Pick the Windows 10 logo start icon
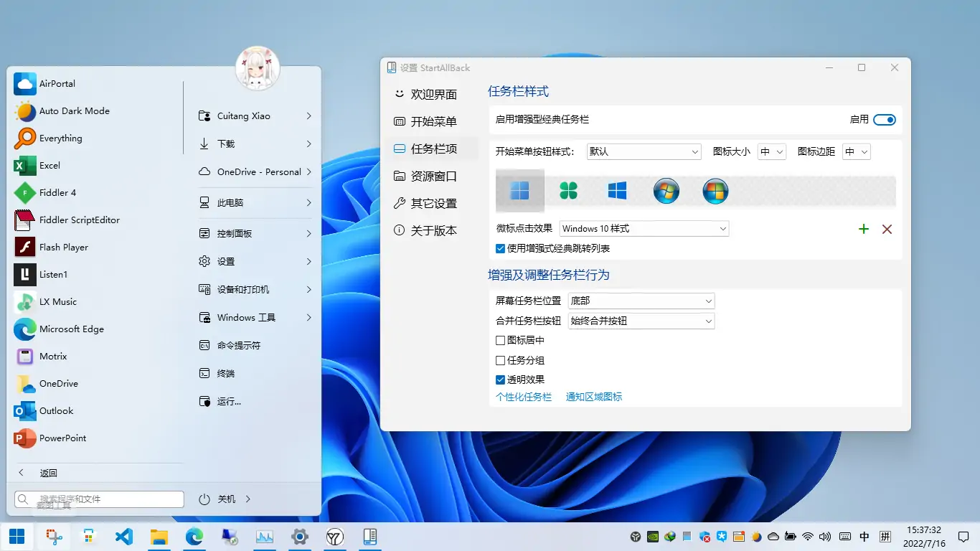980x551 pixels. pyautogui.click(x=617, y=191)
